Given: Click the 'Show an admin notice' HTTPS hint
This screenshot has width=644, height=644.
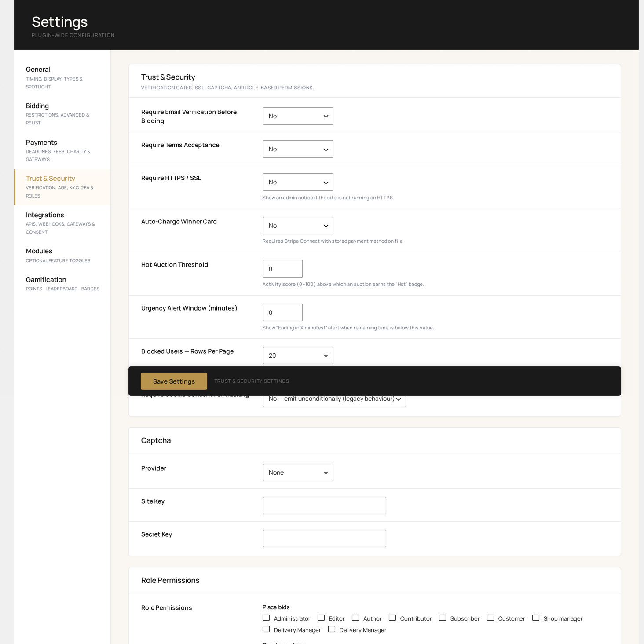Looking at the screenshot, I should coord(328,198).
